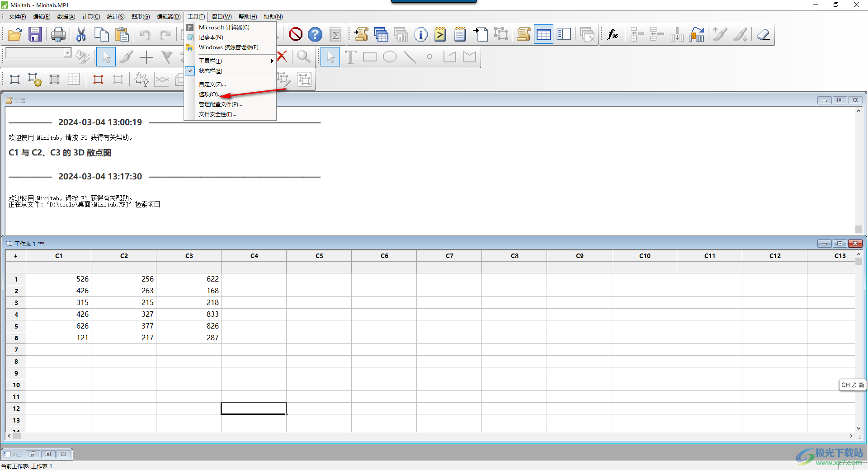Image resolution: width=868 pixels, height=470 pixels.
Task: Open the 协助(N) menu
Action: pyautogui.click(x=274, y=17)
